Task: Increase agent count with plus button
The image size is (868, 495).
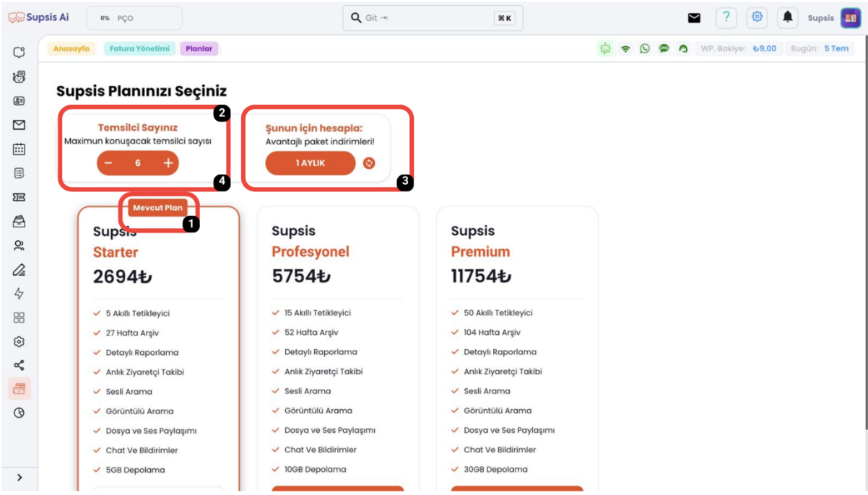Action: pos(168,163)
